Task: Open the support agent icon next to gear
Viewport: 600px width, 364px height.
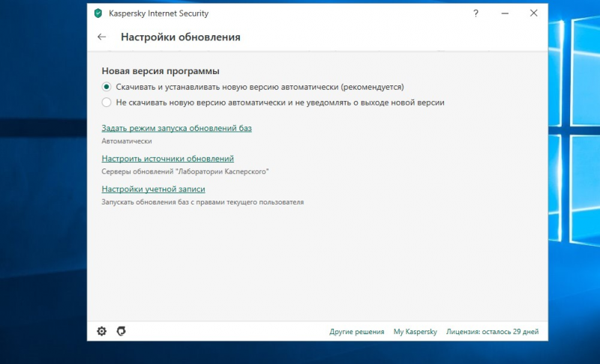Action: pos(121,331)
